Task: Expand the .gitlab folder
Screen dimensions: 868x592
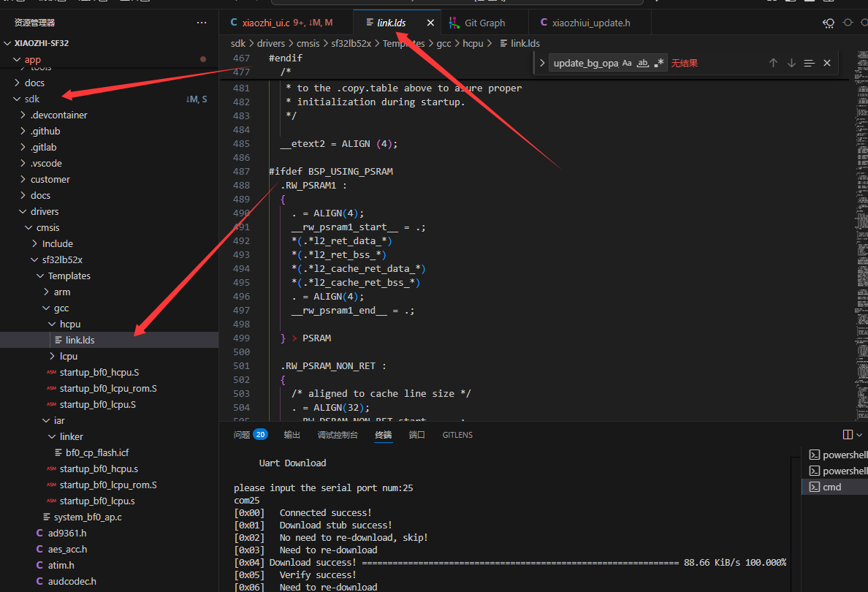Action: tap(23, 147)
